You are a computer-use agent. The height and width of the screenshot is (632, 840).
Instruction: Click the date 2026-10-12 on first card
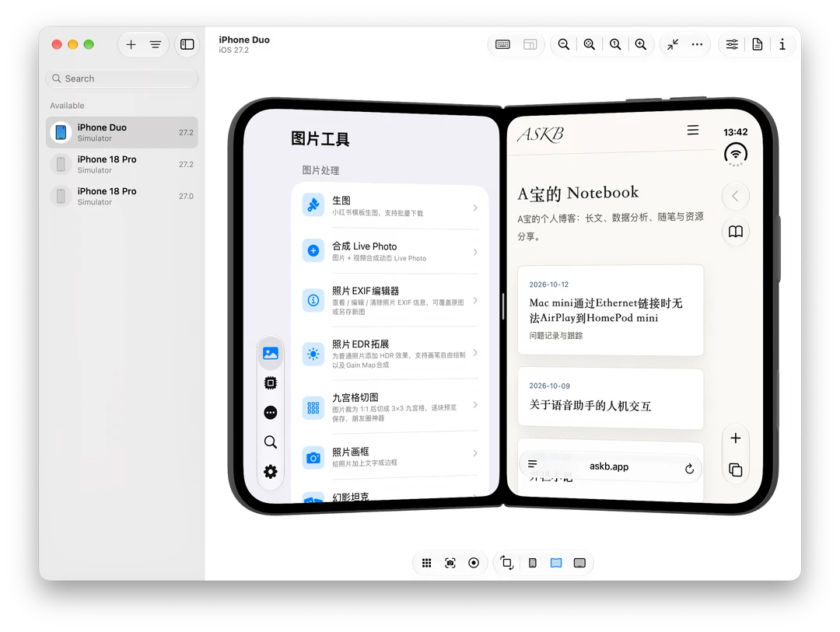coord(548,285)
